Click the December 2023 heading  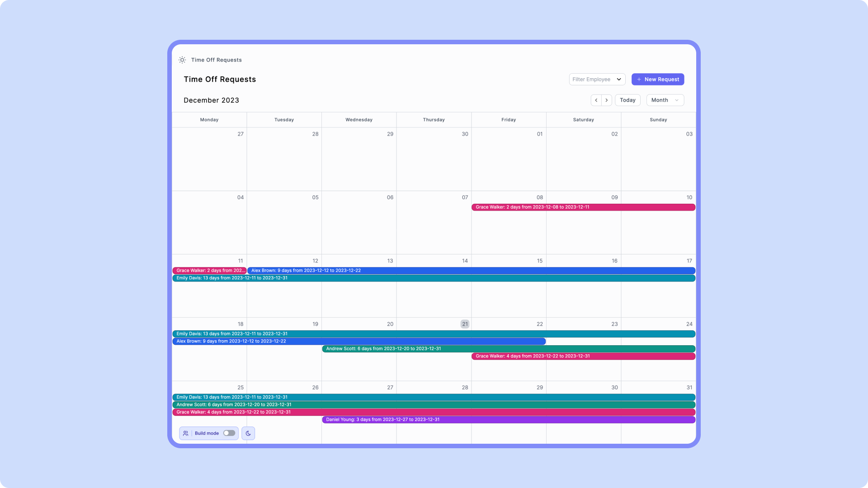coord(211,100)
